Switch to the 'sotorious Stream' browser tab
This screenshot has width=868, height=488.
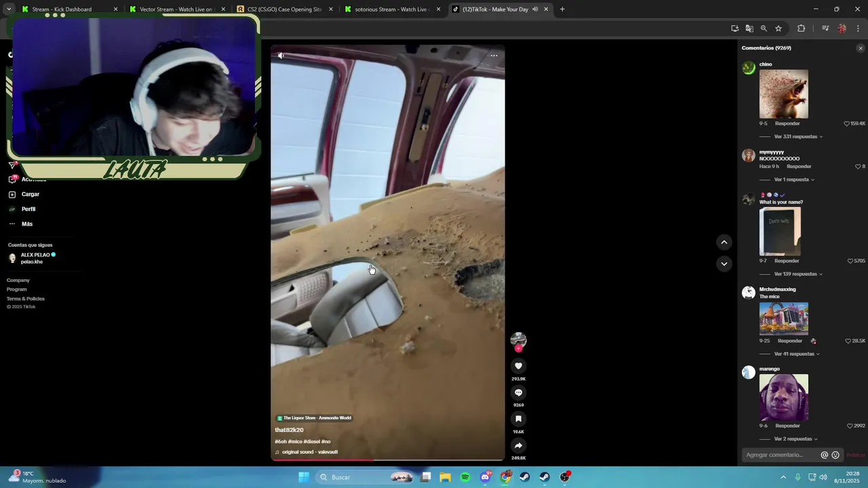(x=391, y=9)
